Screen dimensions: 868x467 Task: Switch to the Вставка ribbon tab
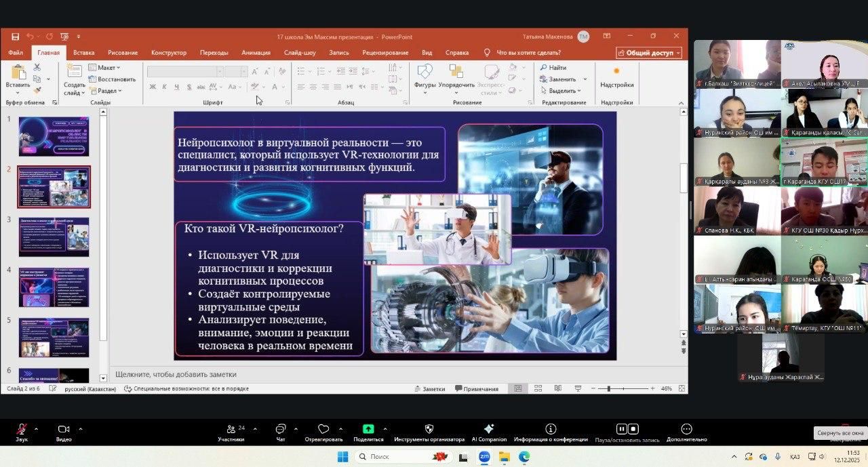tap(83, 53)
